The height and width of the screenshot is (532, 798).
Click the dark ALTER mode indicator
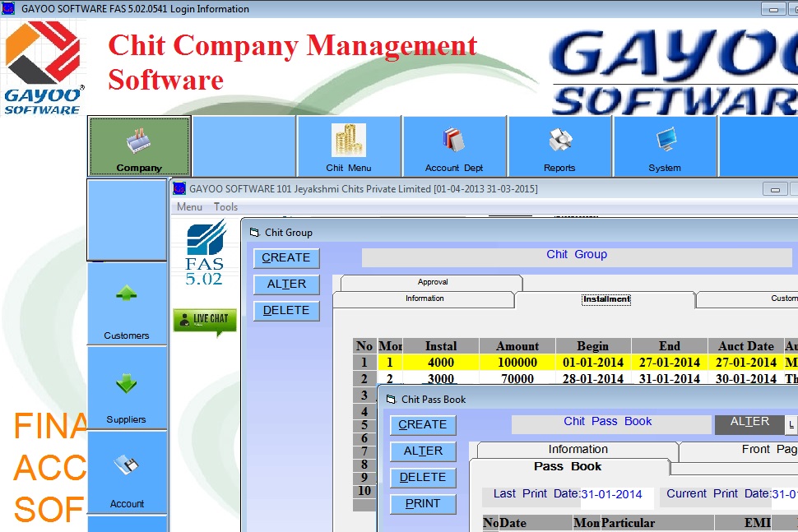(749, 424)
